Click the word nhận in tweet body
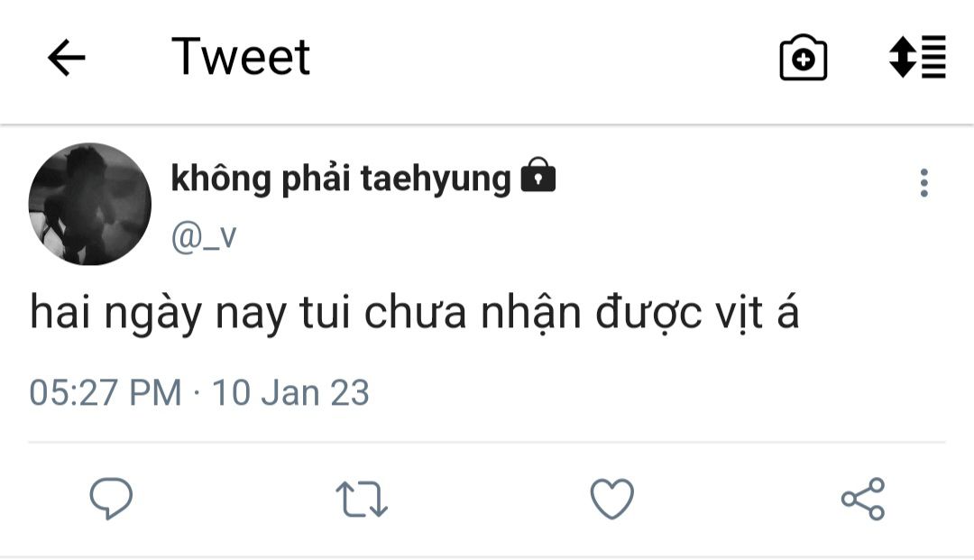The width and height of the screenshot is (974, 560). tap(531, 313)
